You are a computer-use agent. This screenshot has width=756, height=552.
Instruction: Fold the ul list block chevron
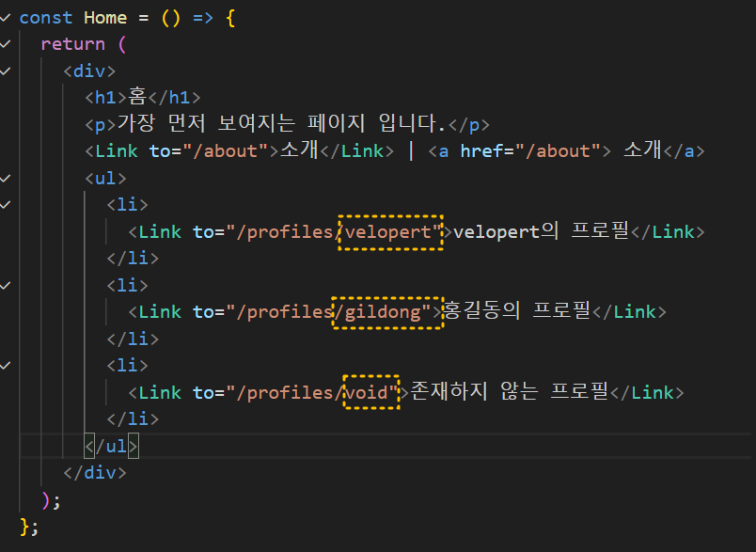point(6,179)
